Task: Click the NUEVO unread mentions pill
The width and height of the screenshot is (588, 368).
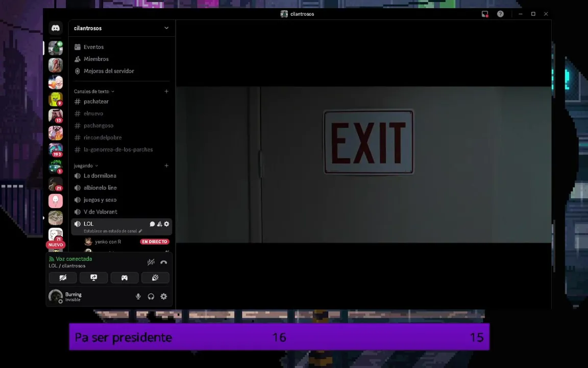Action: (x=56, y=245)
